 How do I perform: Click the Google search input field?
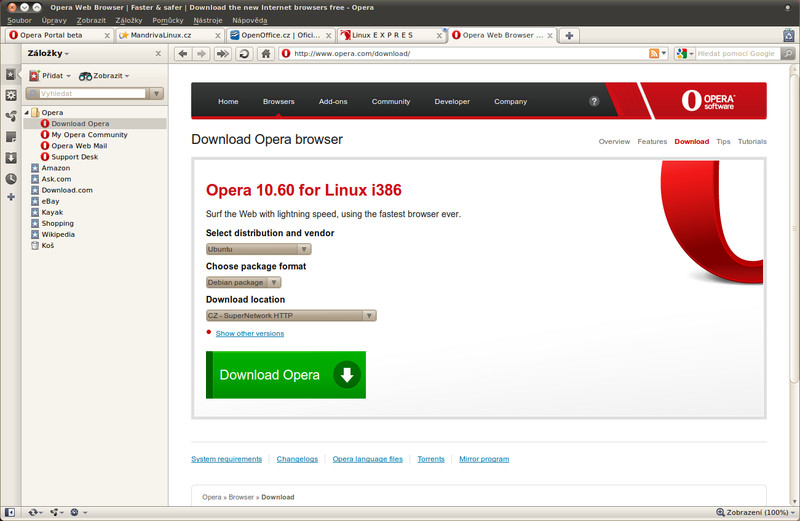tap(737, 53)
